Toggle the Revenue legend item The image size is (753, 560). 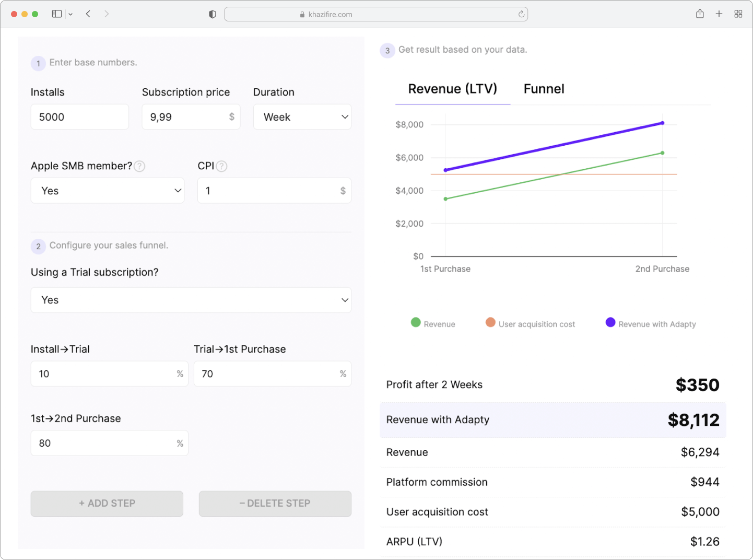(x=433, y=323)
